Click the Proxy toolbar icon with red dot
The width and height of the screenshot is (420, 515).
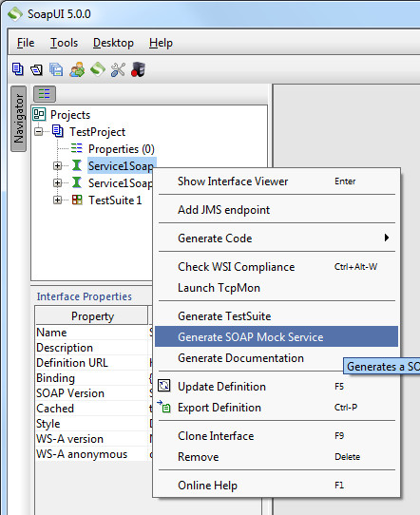pos(138,69)
